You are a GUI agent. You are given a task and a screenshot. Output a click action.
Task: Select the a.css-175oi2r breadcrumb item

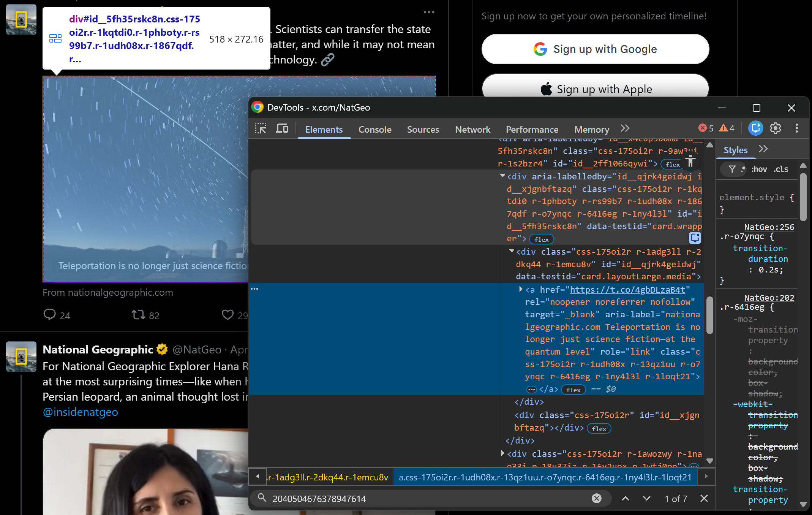point(545,477)
